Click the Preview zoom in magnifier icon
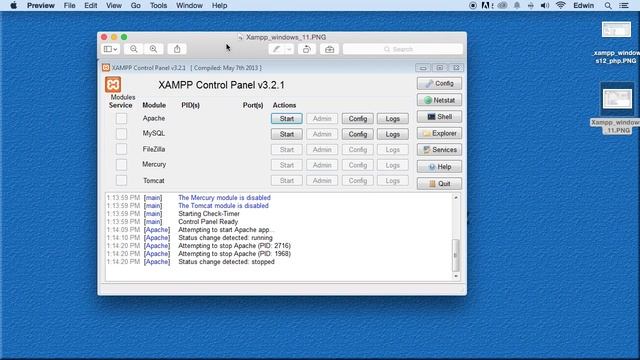Viewport: 640px width, 360px height. pyautogui.click(x=153, y=49)
